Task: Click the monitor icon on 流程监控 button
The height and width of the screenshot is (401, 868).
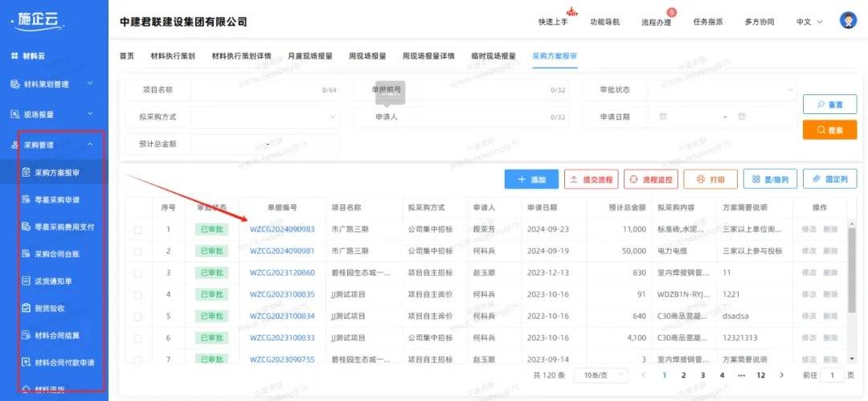Action: point(634,179)
